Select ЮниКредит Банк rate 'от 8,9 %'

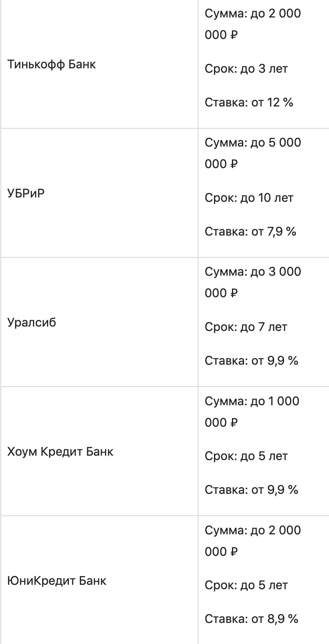(x=251, y=619)
